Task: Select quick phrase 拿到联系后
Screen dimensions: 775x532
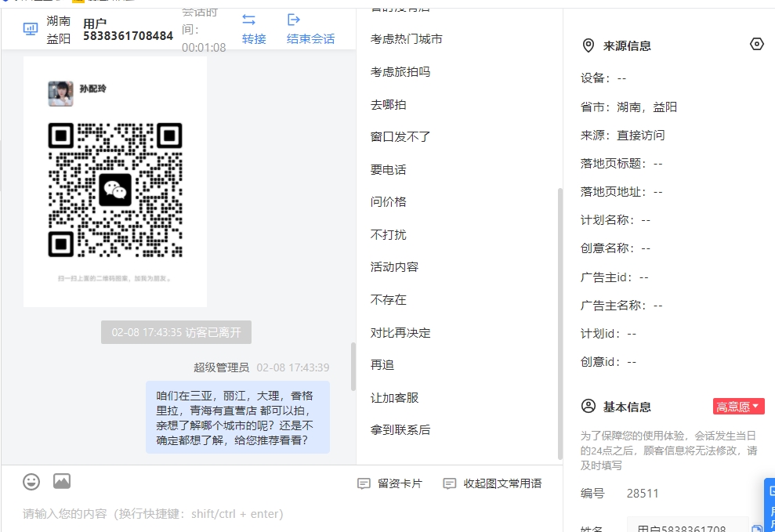Action: pos(400,429)
